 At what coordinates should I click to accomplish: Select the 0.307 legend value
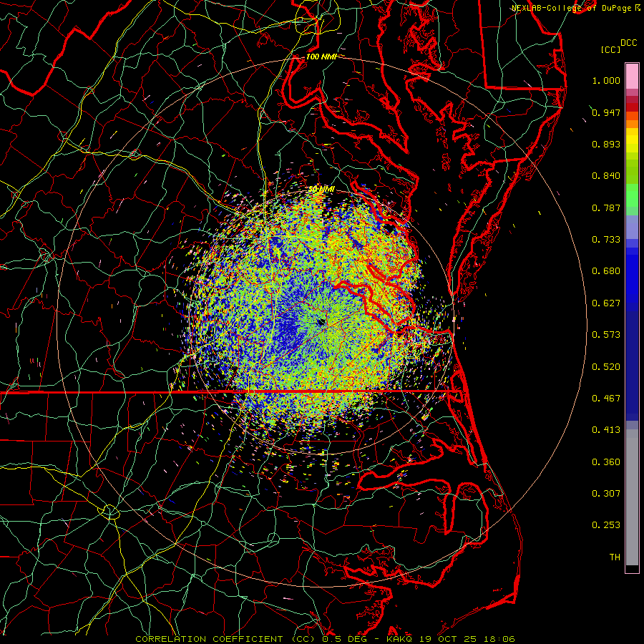[x=606, y=494]
